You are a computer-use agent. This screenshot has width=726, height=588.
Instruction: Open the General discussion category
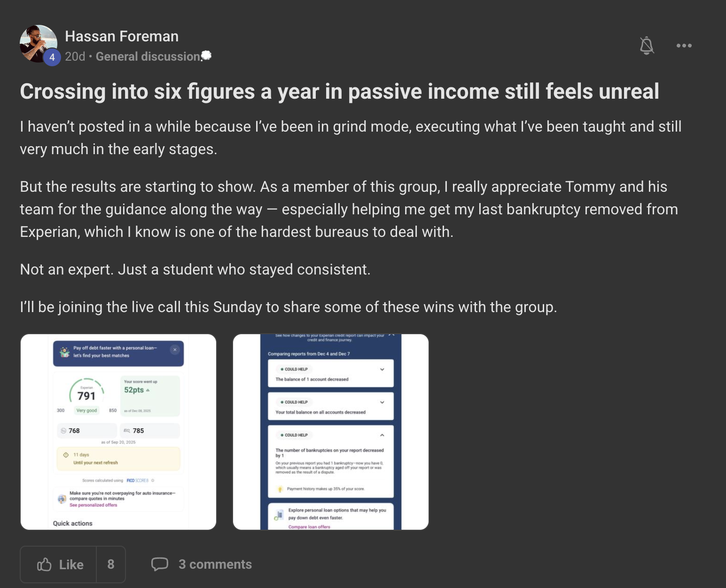(148, 56)
